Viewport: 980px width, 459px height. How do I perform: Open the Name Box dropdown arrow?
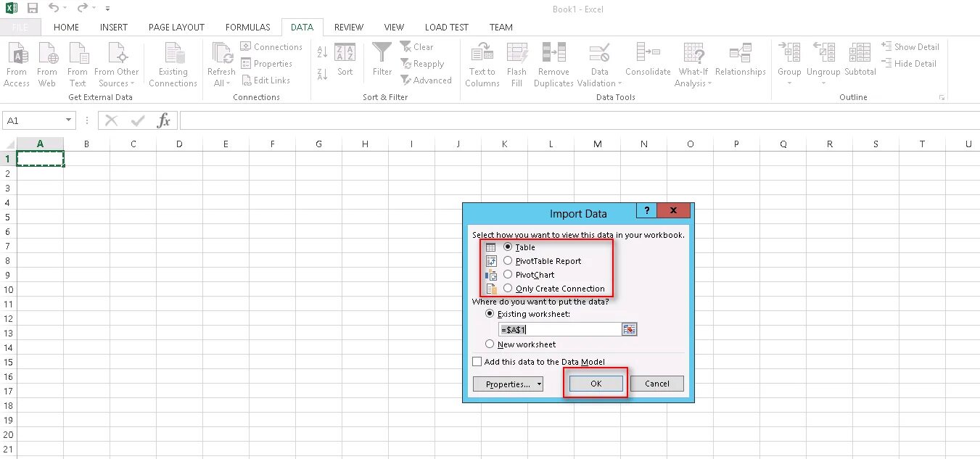(x=69, y=121)
